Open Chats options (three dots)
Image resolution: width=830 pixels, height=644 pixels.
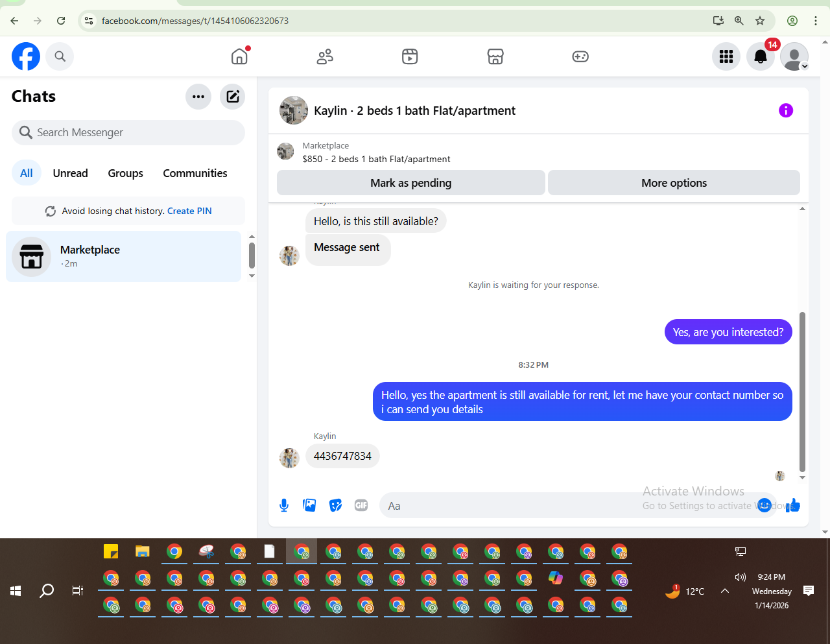(x=198, y=97)
